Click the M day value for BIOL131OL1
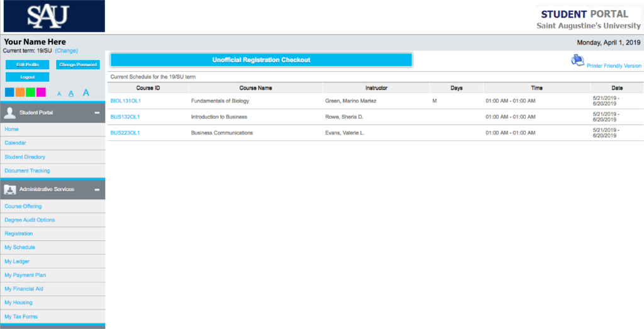This screenshot has height=329, width=644. [435, 101]
